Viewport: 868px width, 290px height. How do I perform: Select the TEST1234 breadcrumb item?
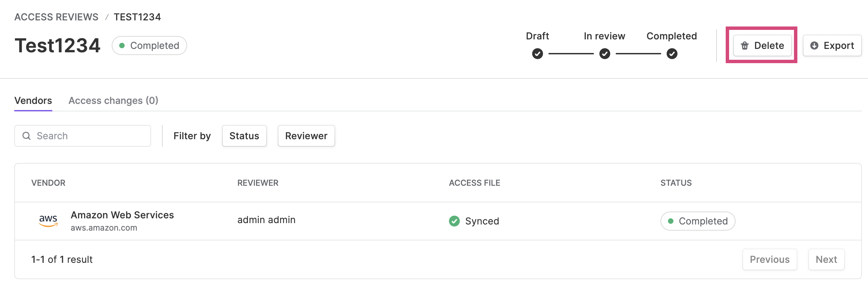point(137,17)
